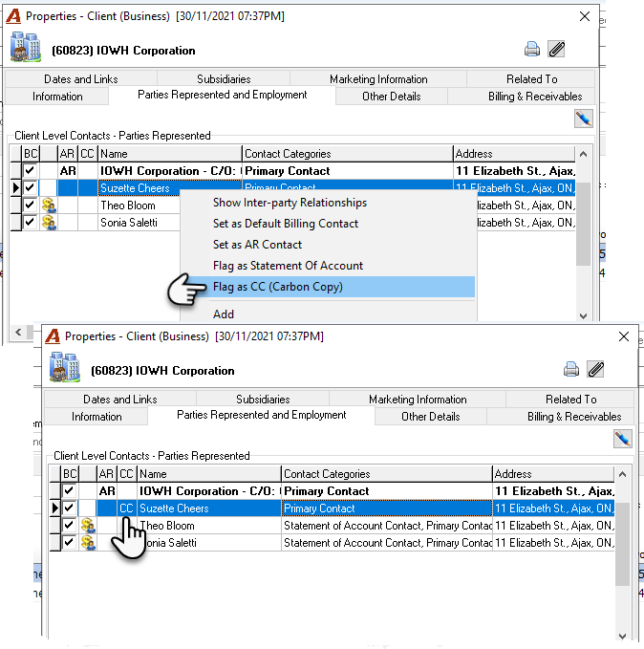Open Information tab, lower window

[97, 417]
